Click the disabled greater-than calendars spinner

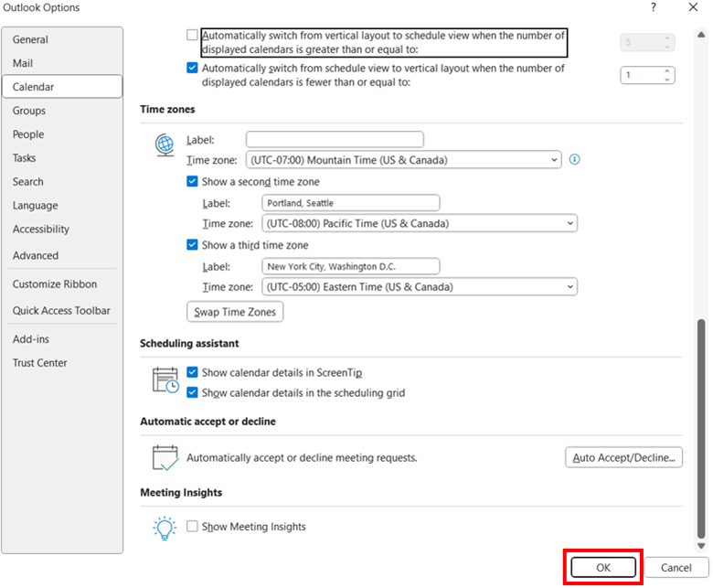point(647,42)
